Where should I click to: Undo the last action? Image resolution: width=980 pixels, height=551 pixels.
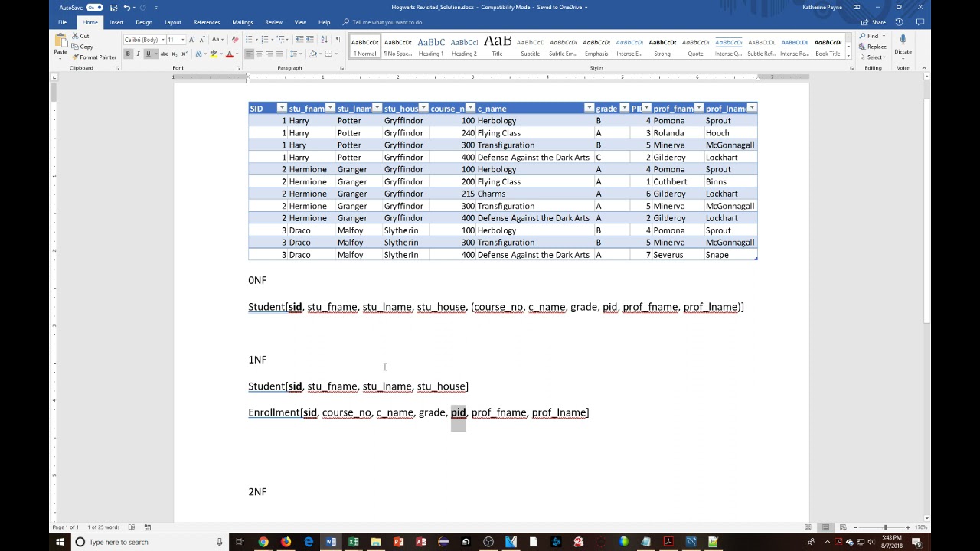point(127,7)
